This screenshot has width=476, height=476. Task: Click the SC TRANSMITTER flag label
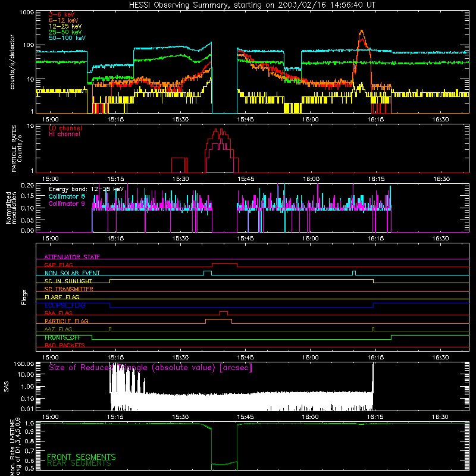[x=69, y=289]
